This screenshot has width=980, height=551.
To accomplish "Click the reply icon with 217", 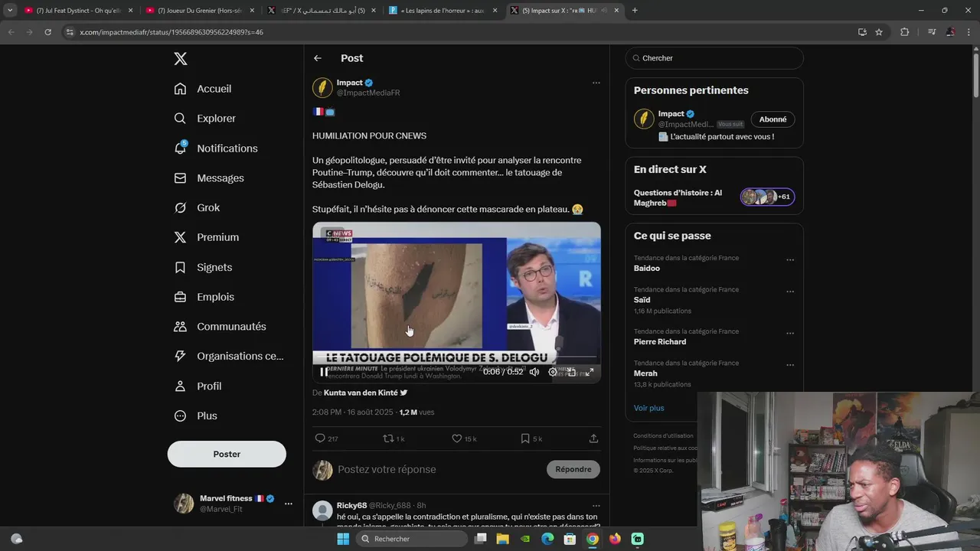I will (320, 439).
